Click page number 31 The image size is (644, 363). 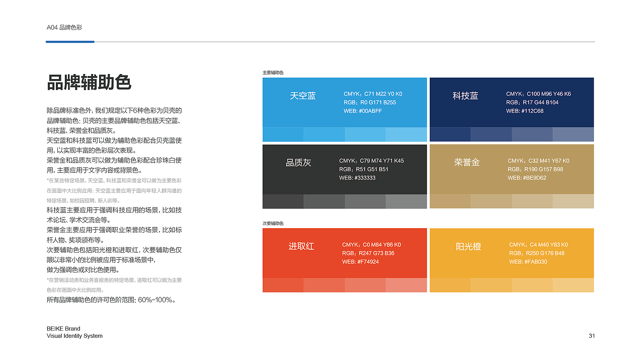coord(591,336)
